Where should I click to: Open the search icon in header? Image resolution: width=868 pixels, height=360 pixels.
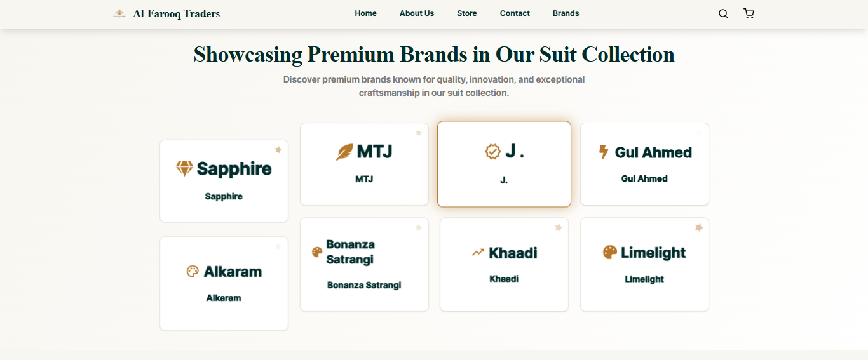tap(723, 13)
